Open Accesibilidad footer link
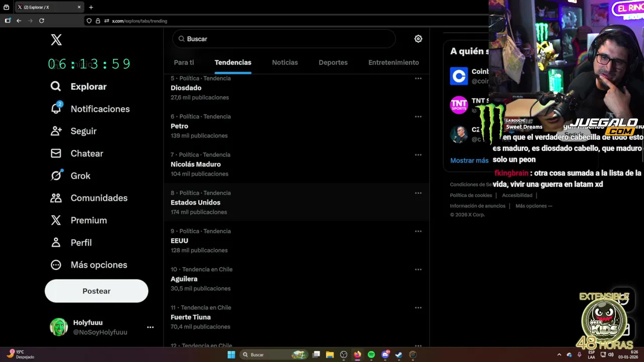The height and width of the screenshot is (362, 644). pos(517,195)
